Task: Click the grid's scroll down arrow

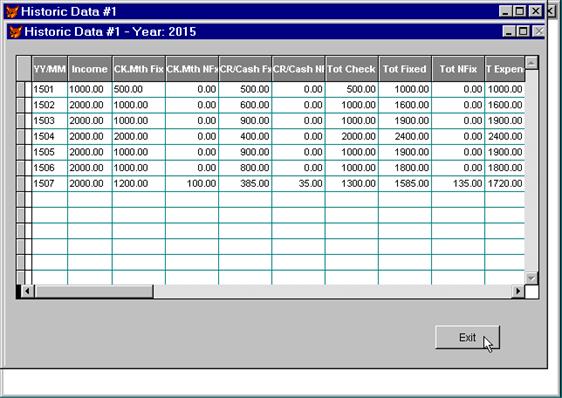Action: [x=531, y=278]
